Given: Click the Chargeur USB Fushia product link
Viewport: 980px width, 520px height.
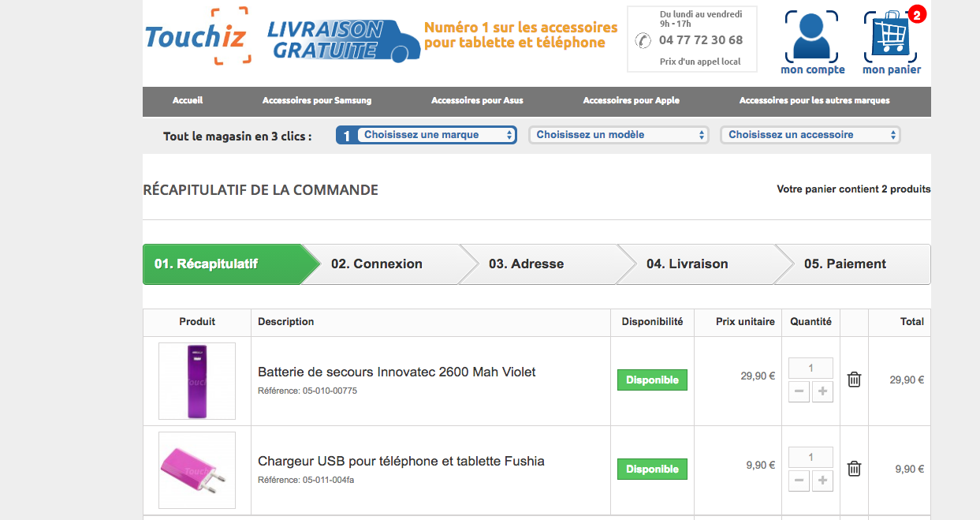Looking at the screenshot, I should [401, 461].
